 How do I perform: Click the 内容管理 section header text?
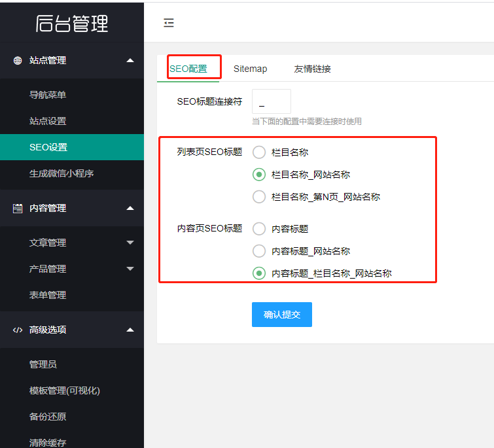click(x=48, y=208)
